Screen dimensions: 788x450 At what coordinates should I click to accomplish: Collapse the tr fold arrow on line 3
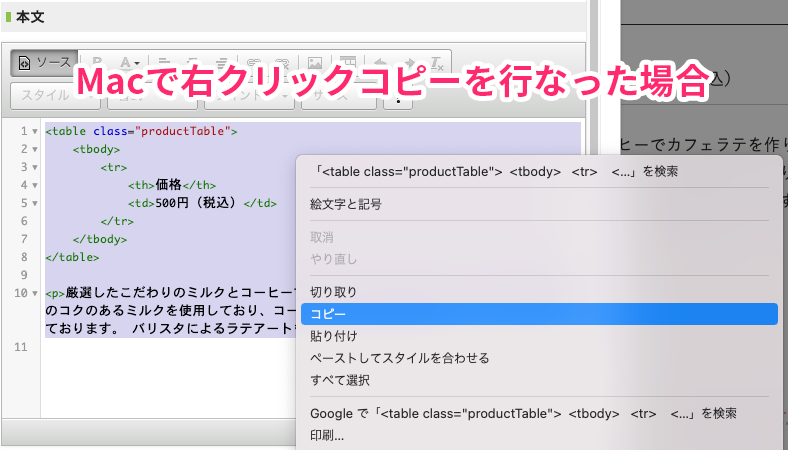click(x=36, y=167)
